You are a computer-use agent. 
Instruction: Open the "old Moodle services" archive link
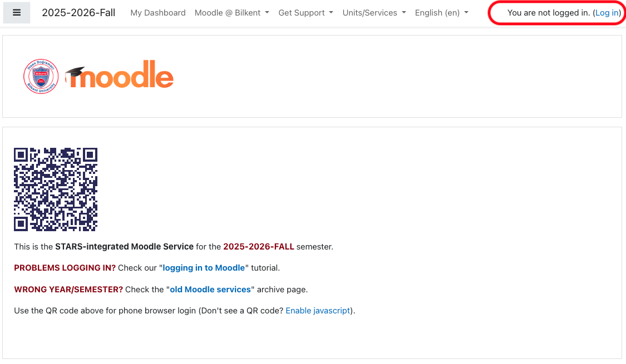(x=210, y=290)
